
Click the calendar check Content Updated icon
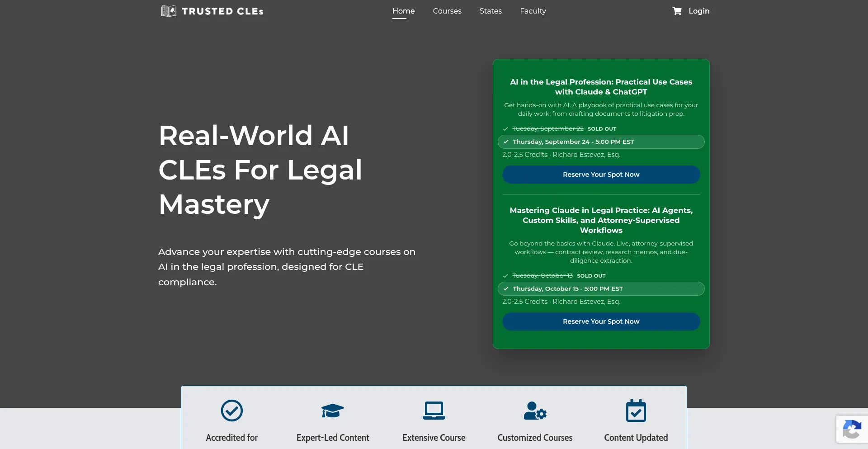pyautogui.click(x=636, y=411)
